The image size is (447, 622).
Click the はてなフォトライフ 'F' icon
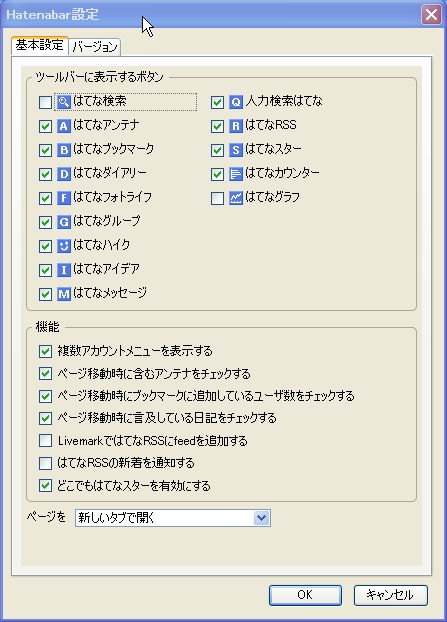[63, 198]
